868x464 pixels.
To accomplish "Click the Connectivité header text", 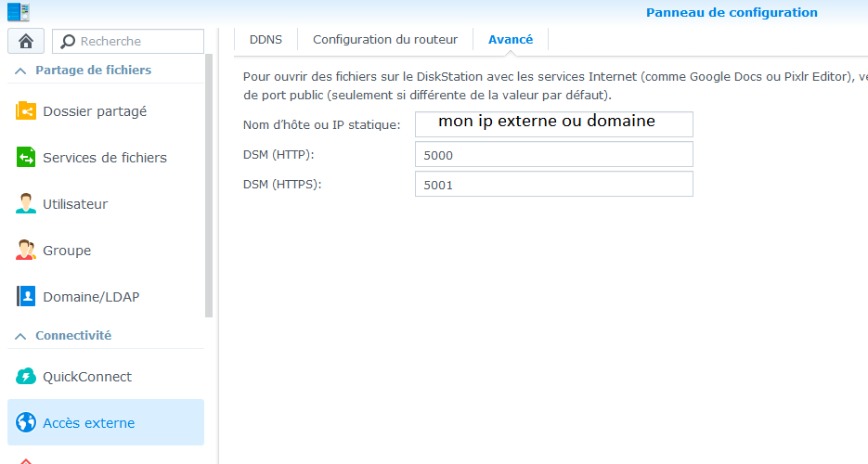I will [73, 336].
